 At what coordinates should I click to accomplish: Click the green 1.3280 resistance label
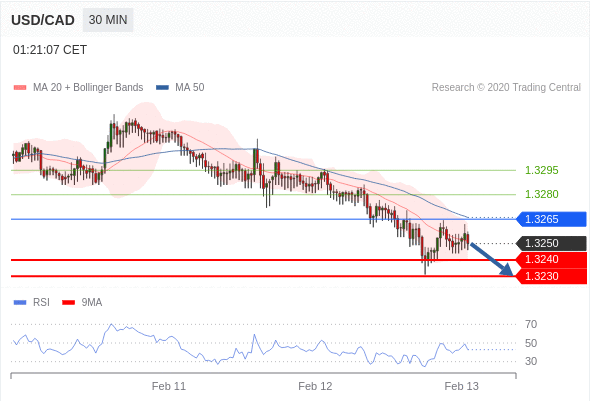coord(542,195)
